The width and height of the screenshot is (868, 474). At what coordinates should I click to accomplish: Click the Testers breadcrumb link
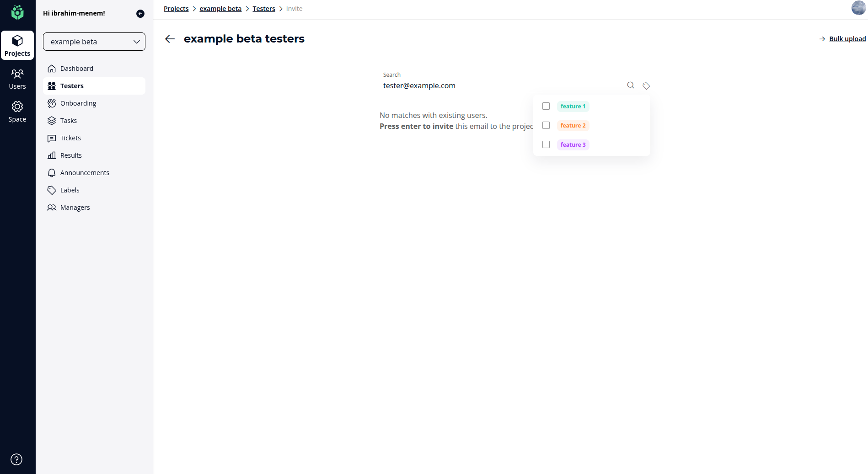(264, 9)
